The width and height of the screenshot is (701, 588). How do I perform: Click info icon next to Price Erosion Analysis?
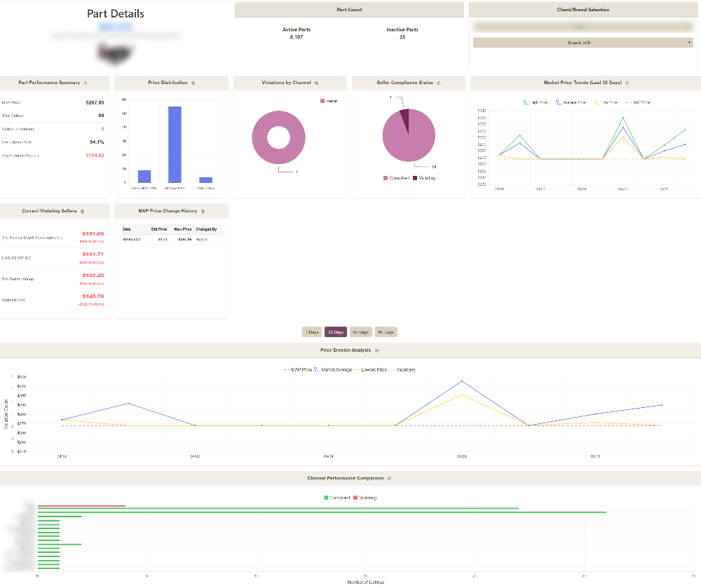(x=376, y=350)
